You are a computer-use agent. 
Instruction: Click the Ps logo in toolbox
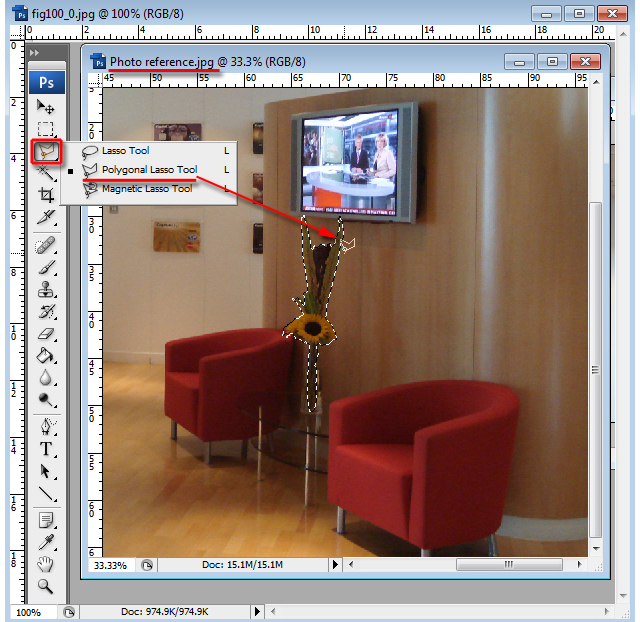(x=47, y=82)
